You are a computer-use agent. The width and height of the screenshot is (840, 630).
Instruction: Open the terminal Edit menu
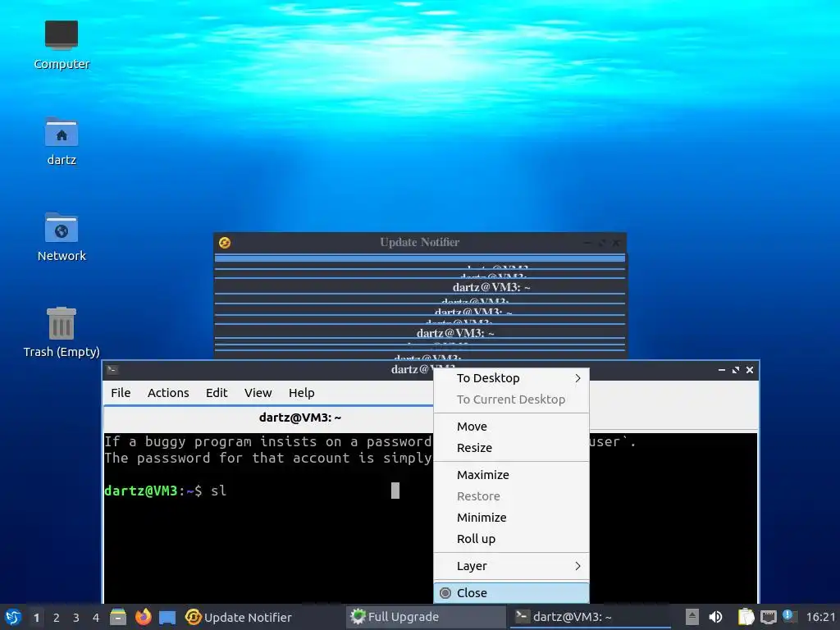click(x=217, y=393)
